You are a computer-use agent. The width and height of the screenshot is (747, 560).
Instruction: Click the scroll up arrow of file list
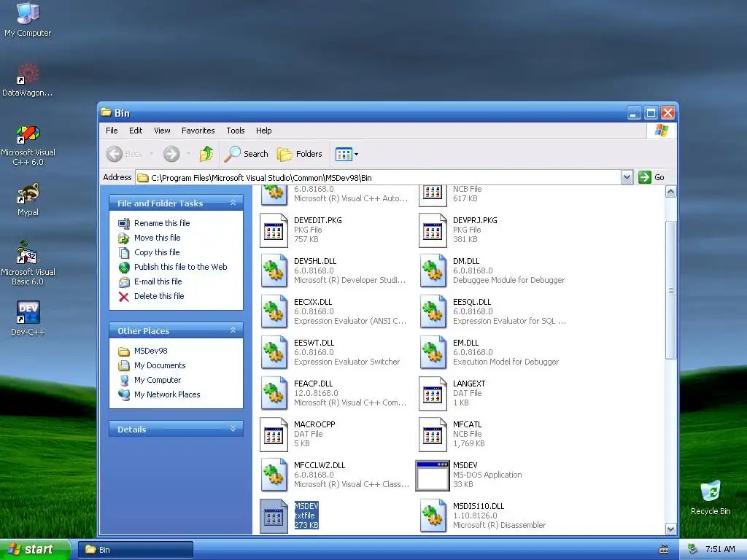671,192
